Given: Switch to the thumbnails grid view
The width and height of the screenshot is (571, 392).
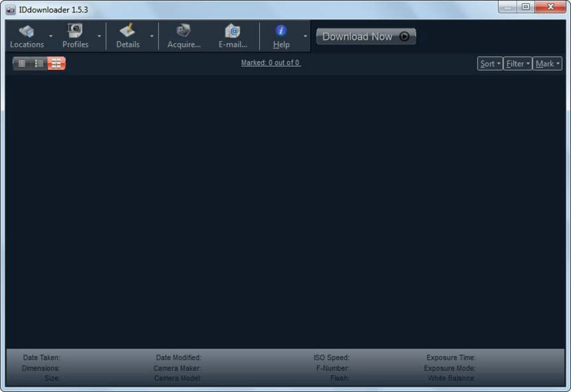Looking at the screenshot, I should pos(56,63).
